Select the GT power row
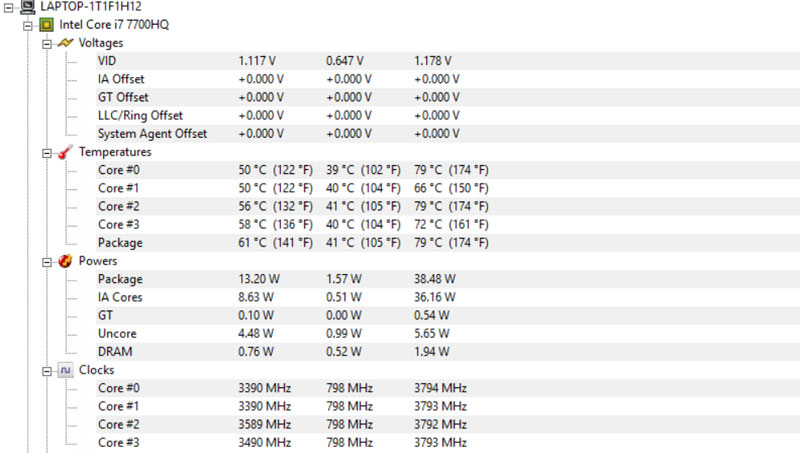800x453 pixels. click(448, 316)
